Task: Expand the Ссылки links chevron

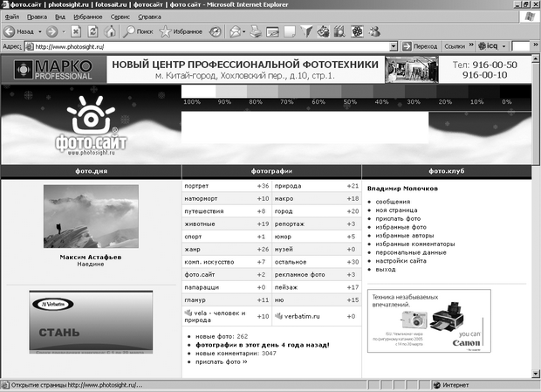Action: pos(471,45)
